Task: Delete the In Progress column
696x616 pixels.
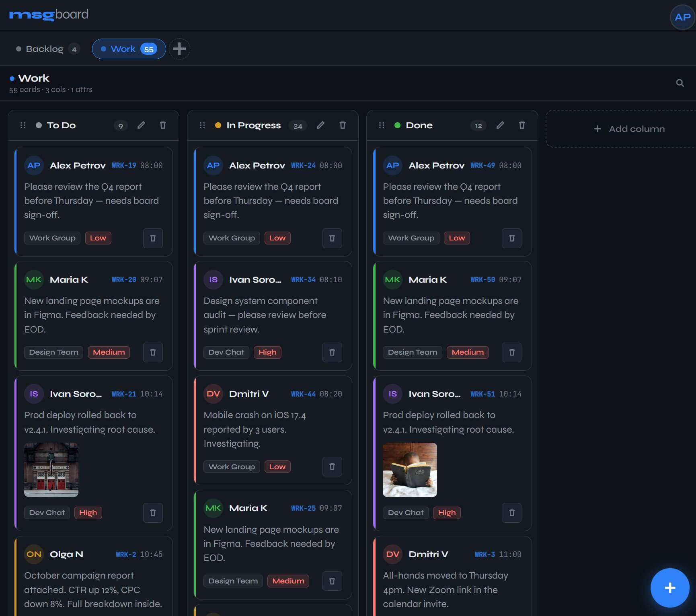Action: [x=343, y=125]
